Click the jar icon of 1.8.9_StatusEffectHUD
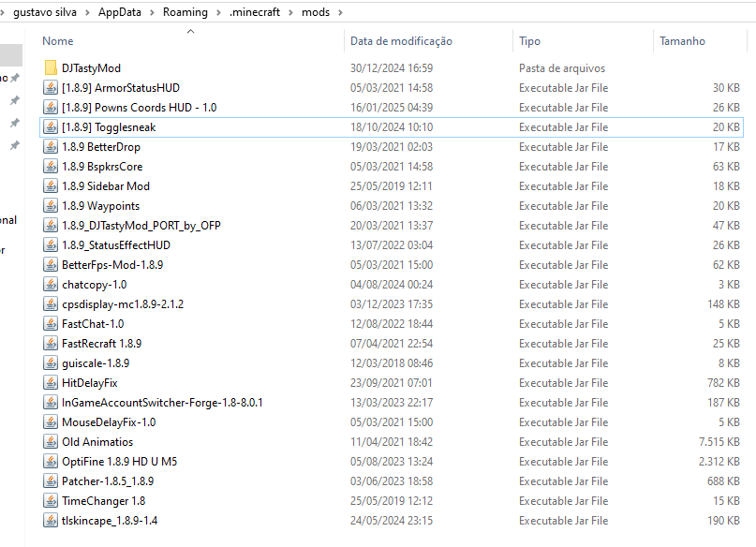 point(51,244)
